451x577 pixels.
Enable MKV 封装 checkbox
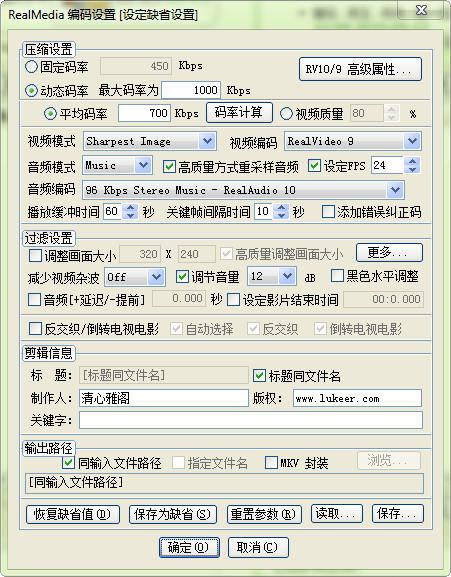(x=271, y=463)
